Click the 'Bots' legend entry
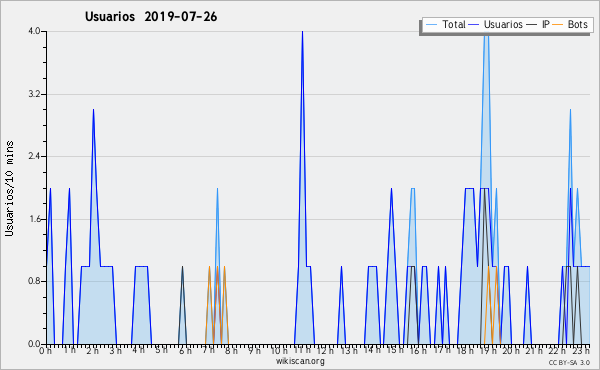 570,24
